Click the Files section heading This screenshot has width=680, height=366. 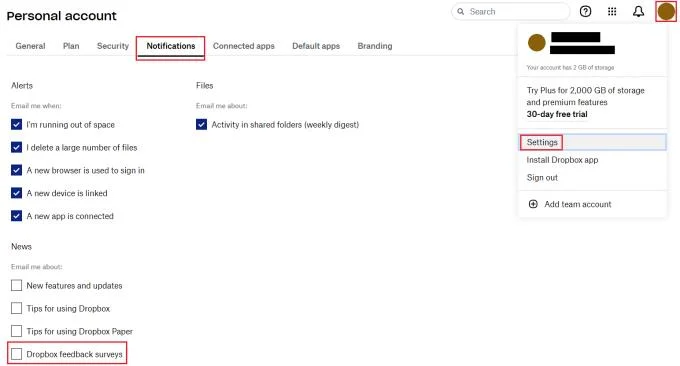(205, 85)
